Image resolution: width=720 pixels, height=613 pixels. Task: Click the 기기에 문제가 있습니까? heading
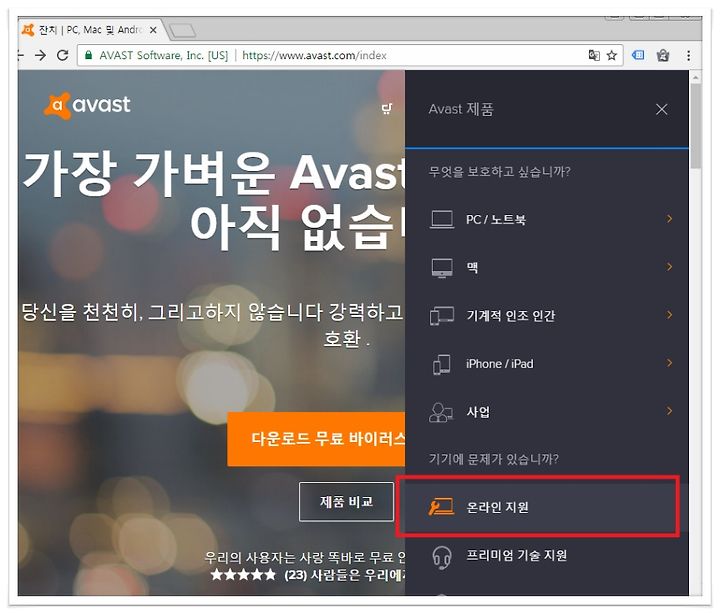click(494, 459)
